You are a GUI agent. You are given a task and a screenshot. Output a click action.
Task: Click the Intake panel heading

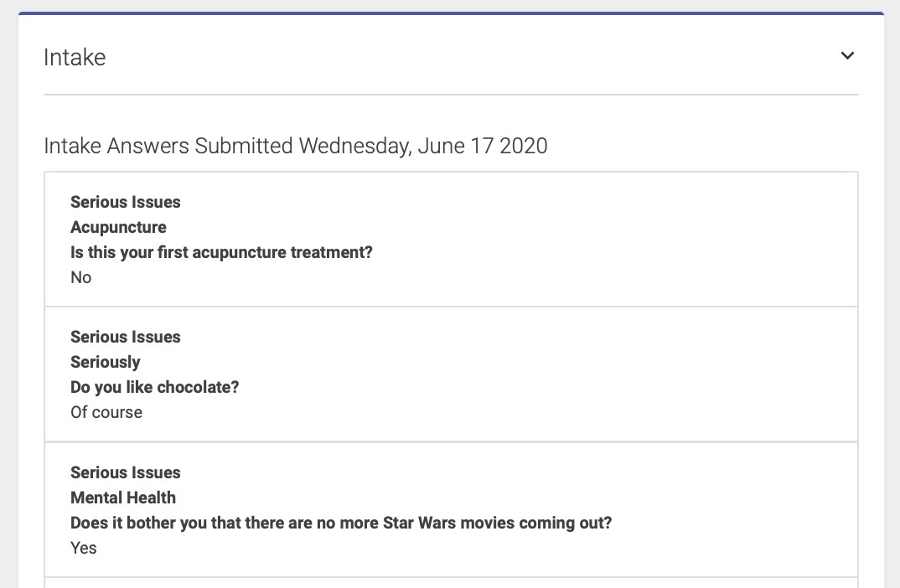[75, 57]
